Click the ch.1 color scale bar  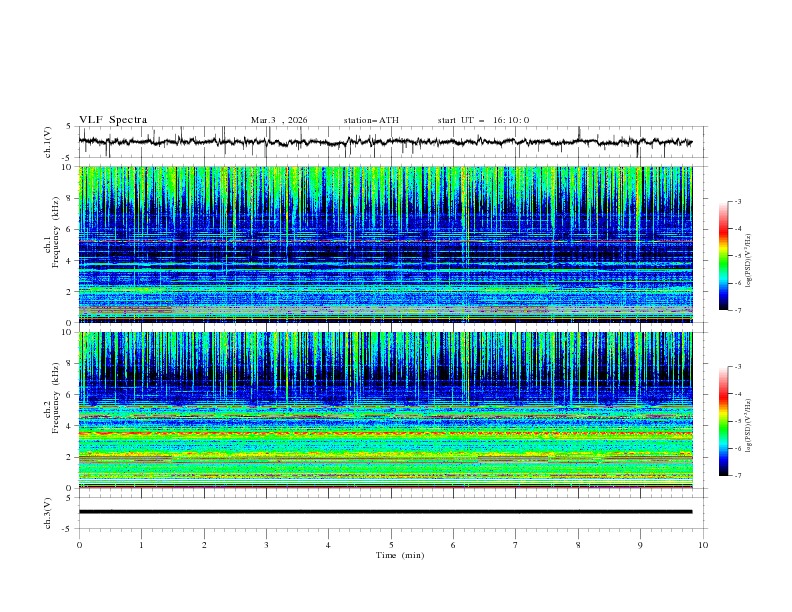(x=724, y=256)
